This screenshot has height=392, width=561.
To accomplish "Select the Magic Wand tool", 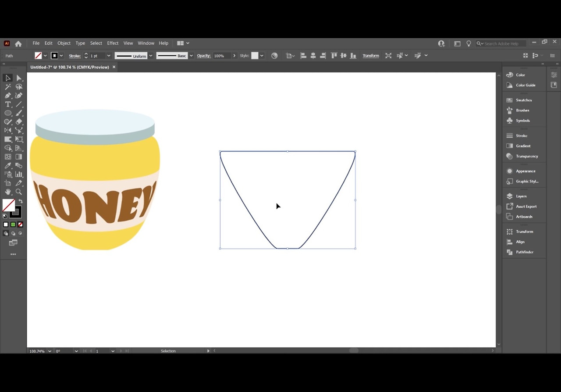I will 8,87.
